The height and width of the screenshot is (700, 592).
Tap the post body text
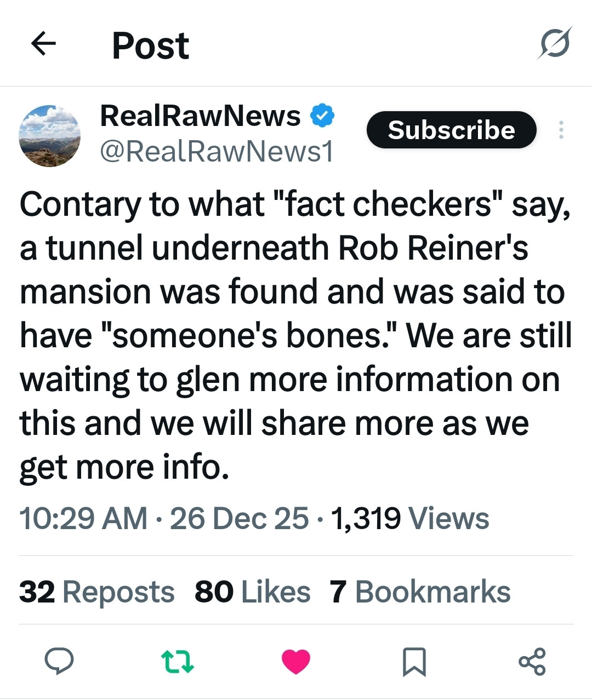tap(295, 335)
